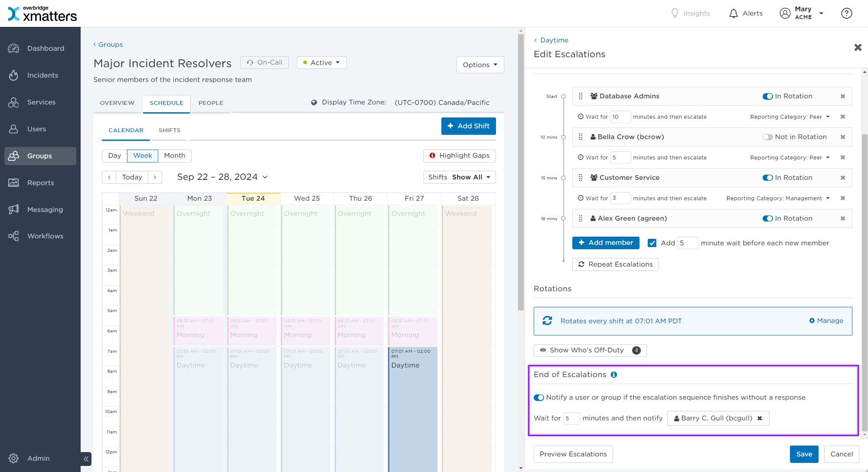Viewport: 868px width, 472px height.
Task: Collapse the sidebar with double-chevron icon
Action: (86, 459)
